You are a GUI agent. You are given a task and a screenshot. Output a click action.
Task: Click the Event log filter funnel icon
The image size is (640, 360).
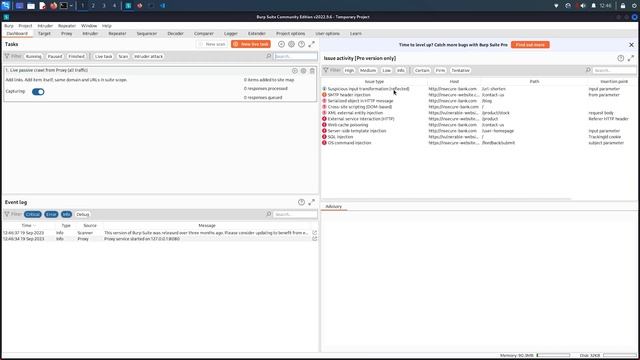tap(7, 214)
